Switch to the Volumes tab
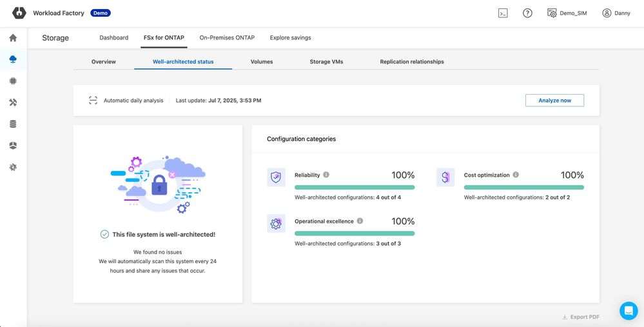This screenshot has height=327, width=644. click(x=262, y=62)
